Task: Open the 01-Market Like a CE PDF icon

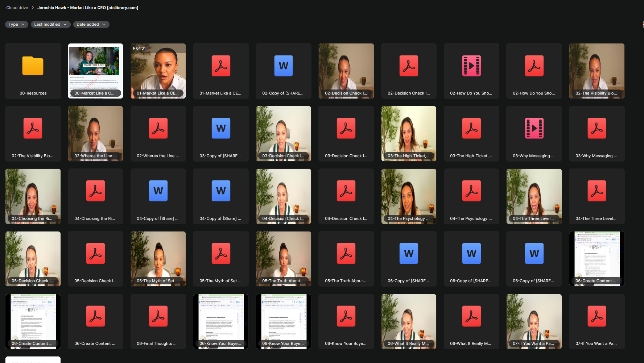Action: click(x=221, y=66)
